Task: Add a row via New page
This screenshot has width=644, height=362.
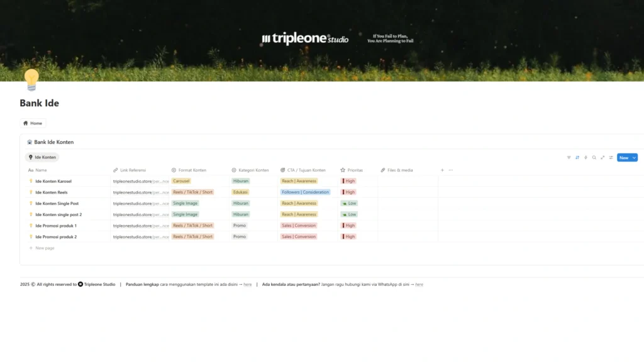Action: (45, 248)
